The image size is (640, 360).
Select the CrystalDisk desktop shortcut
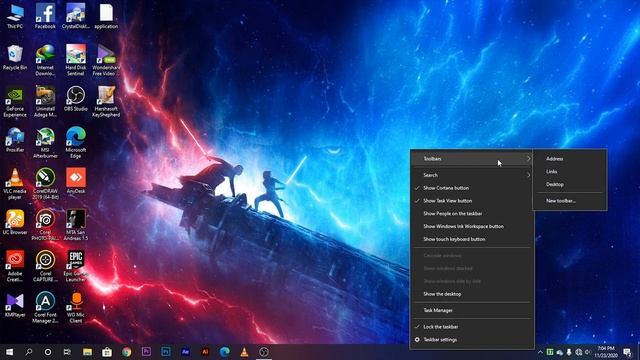tap(76, 17)
